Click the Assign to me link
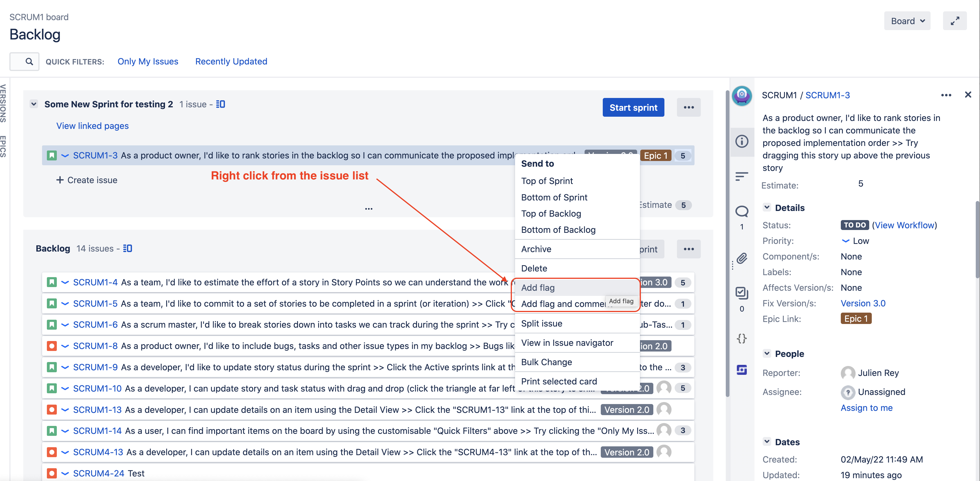 [x=866, y=408]
